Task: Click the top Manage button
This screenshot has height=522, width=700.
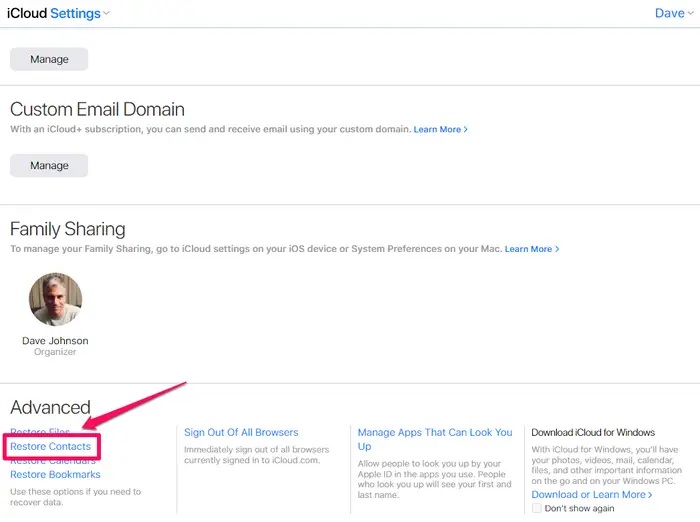Action: [x=49, y=59]
